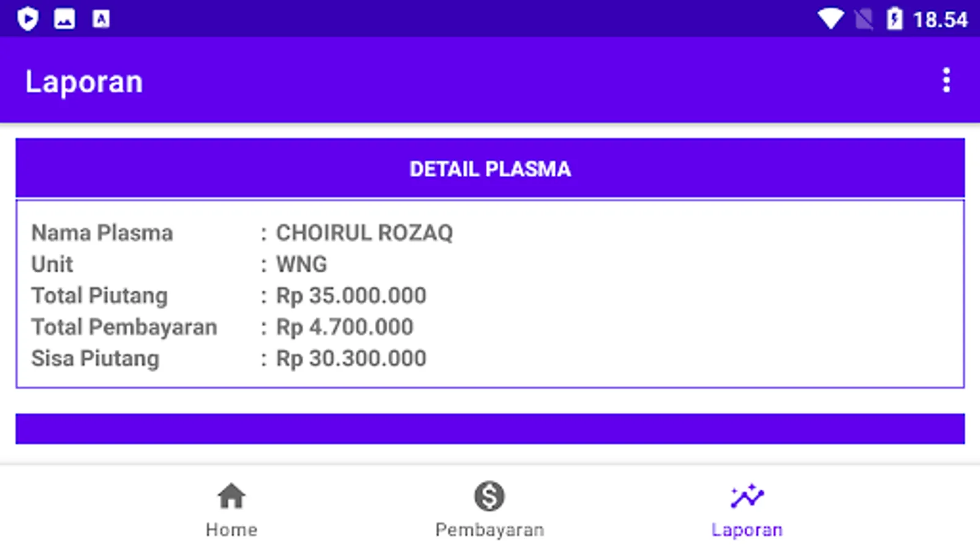Tap the Laporan title in app bar
Screen dimensions: 980x551
pos(84,81)
